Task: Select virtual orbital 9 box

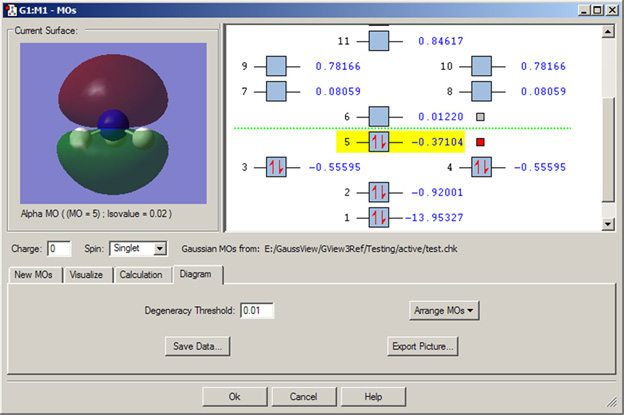Action: coord(277,67)
